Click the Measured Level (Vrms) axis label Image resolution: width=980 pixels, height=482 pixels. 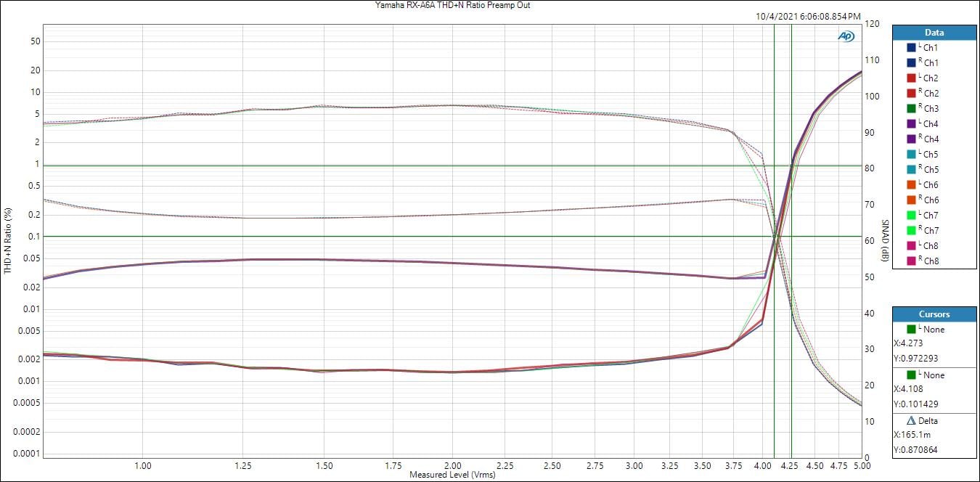pos(452,475)
